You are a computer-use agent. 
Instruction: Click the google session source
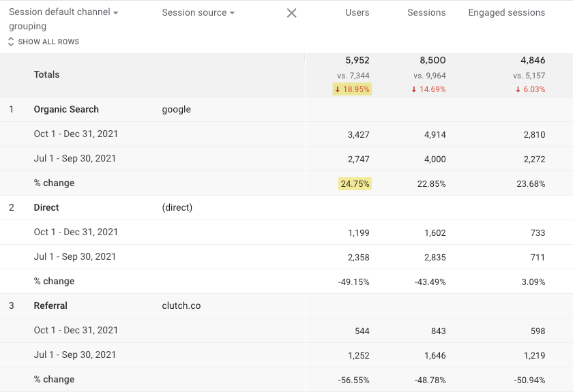177,109
